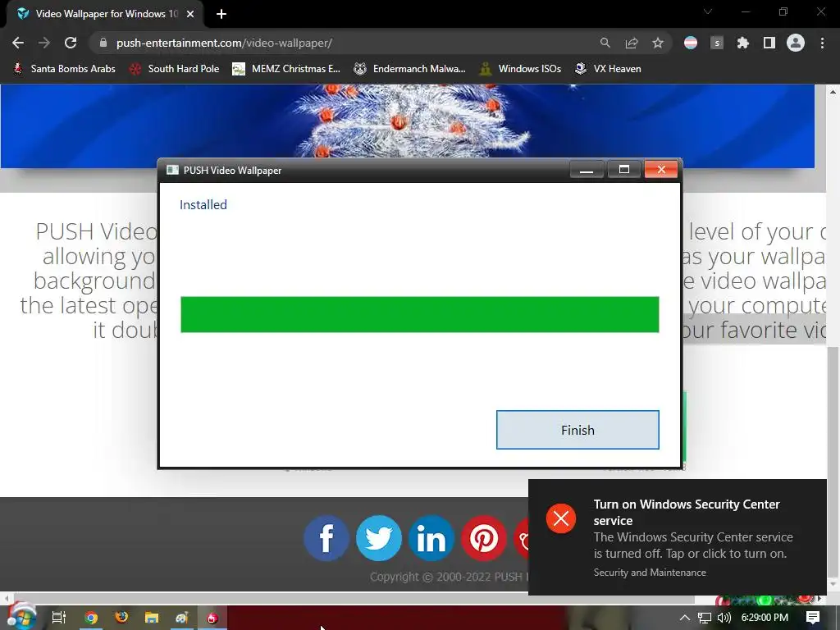Open VX Heaven bookmark
Image resolution: width=840 pixels, height=630 pixels.
pyautogui.click(x=608, y=69)
